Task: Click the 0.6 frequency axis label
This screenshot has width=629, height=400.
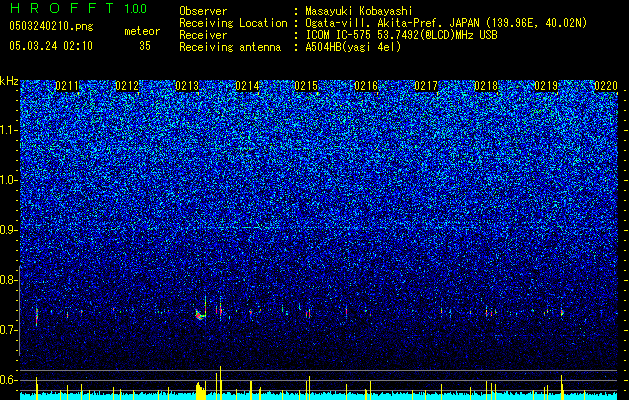Action: tap(8, 380)
